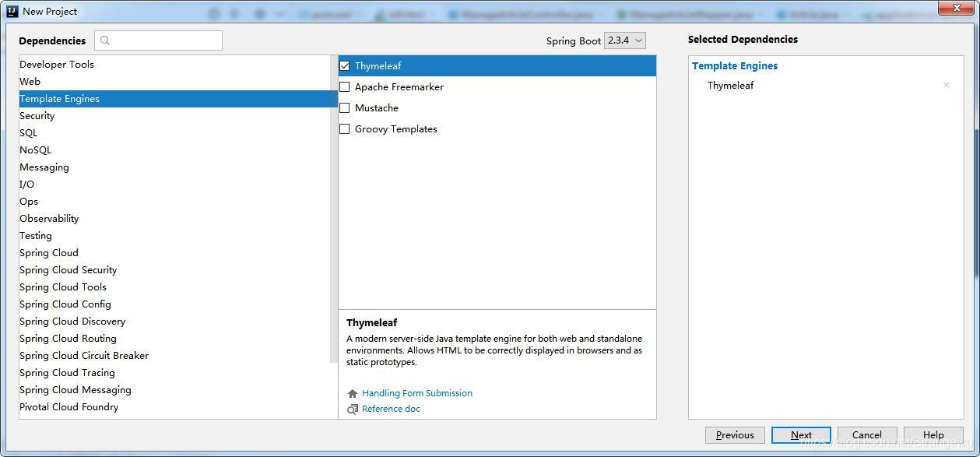Click Next to continue wizard
980x457 pixels.
tap(801, 435)
